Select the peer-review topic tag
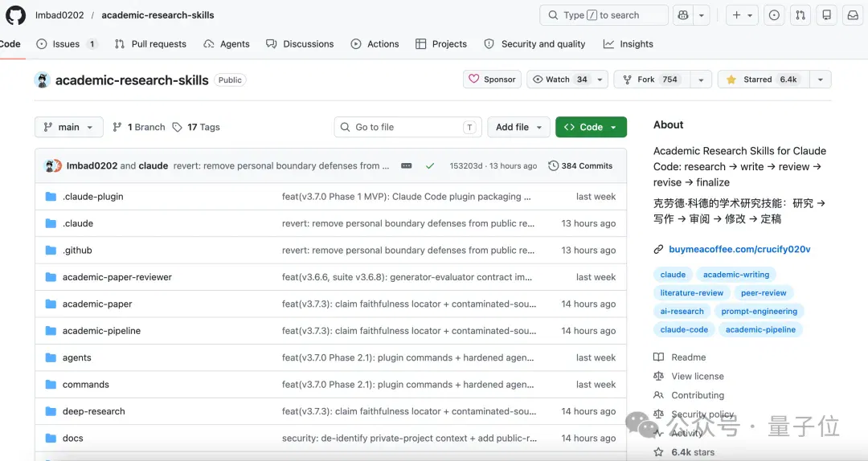The width and height of the screenshot is (868, 461). point(764,293)
